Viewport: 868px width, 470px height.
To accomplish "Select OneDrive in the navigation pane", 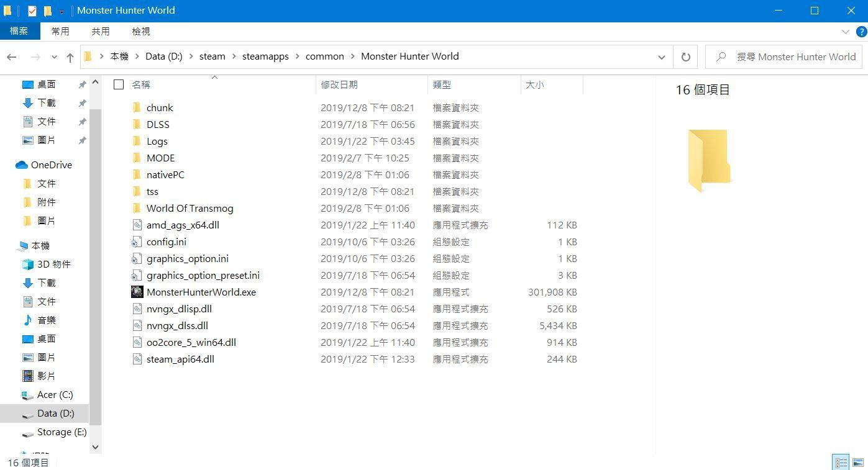I will pos(50,165).
